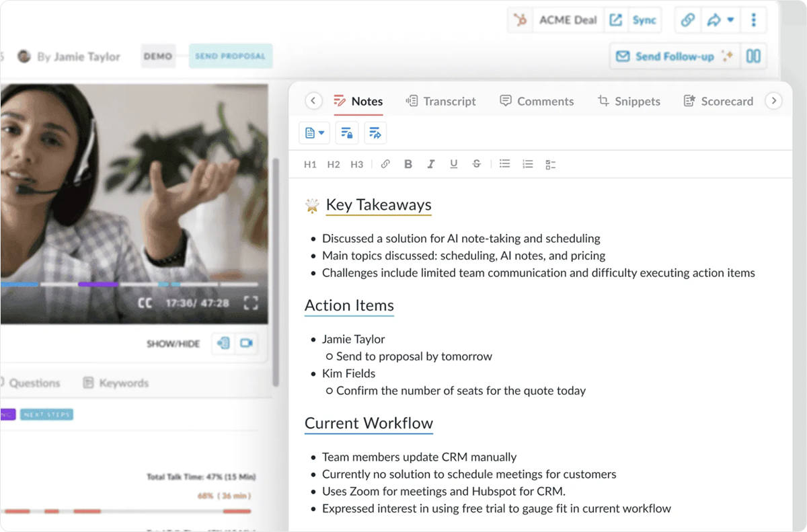The width and height of the screenshot is (807, 532).
Task: Click the DEMO tag
Action: (158, 56)
